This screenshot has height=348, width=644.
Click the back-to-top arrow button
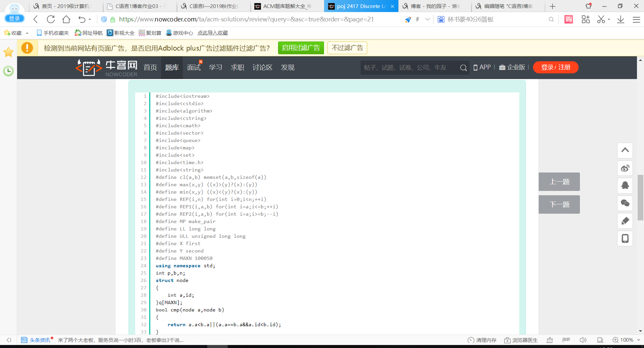(x=625, y=150)
